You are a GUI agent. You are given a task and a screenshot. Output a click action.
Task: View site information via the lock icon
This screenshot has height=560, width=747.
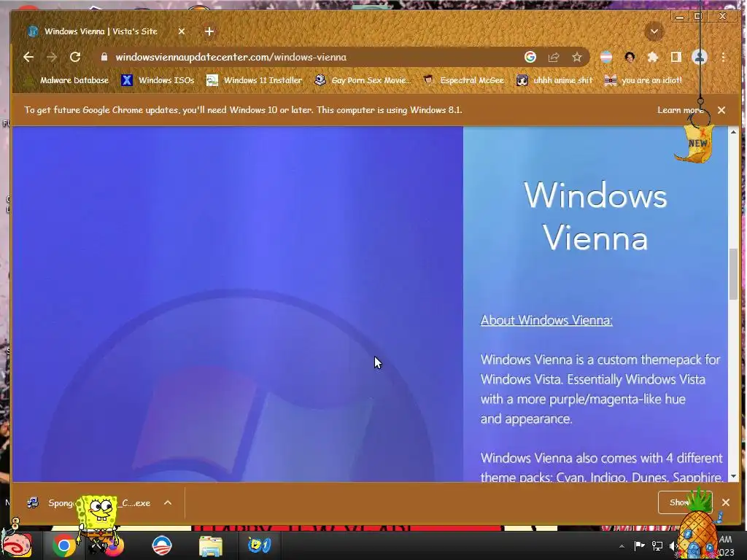(x=104, y=57)
